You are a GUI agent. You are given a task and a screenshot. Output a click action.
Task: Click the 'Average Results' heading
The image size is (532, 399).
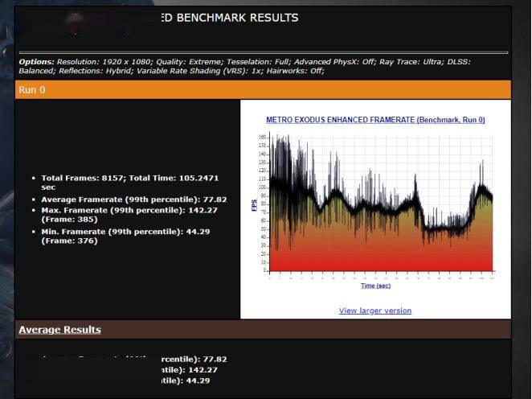(59, 330)
